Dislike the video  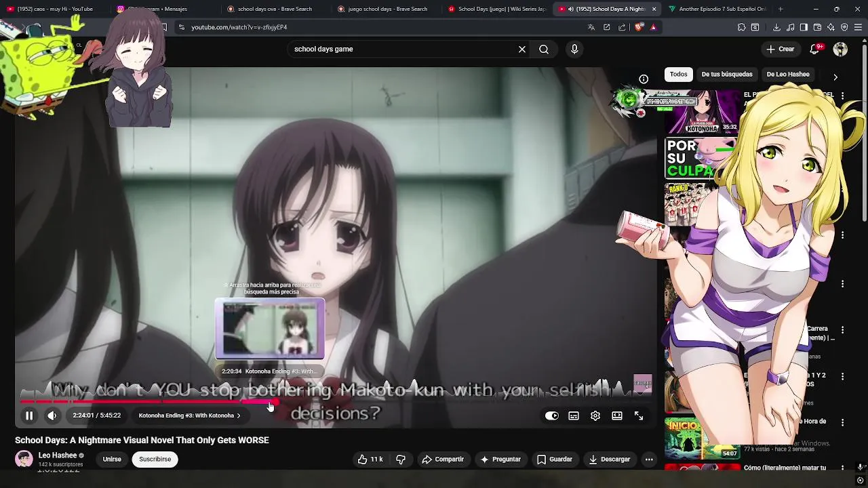401,459
